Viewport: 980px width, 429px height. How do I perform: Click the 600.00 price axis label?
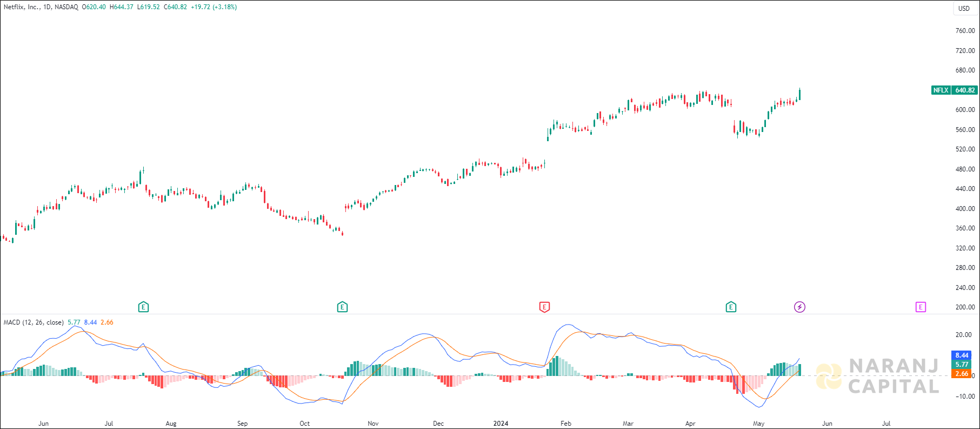(x=965, y=110)
